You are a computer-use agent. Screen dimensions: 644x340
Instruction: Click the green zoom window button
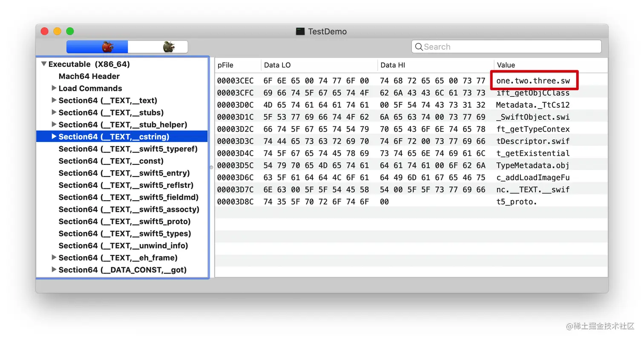pos(70,31)
